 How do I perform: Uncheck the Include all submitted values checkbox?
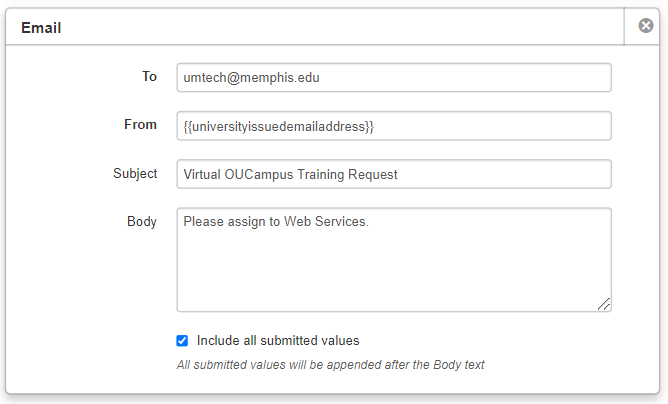click(182, 340)
